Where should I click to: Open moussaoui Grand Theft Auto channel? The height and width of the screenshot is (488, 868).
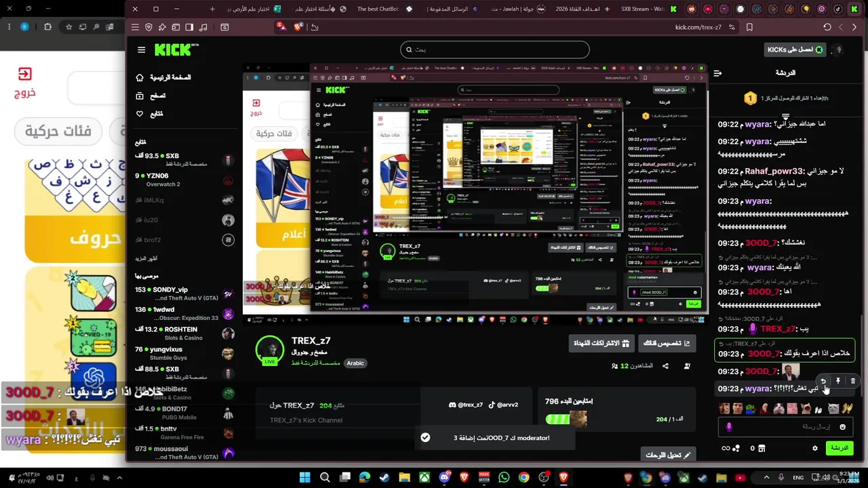pos(184,453)
